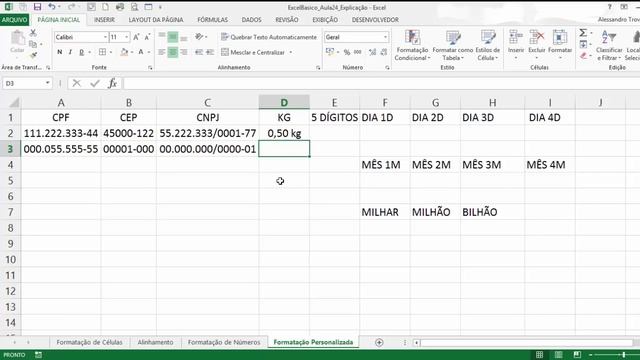640x360 pixels.
Task: Clear contents with the eraser icon
Action: (583, 56)
